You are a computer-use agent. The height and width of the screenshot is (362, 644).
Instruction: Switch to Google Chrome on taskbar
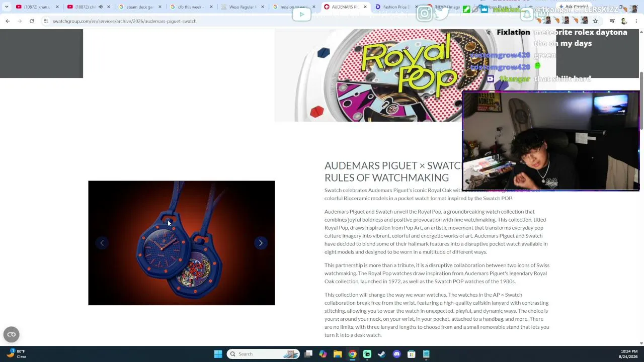(x=353, y=354)
